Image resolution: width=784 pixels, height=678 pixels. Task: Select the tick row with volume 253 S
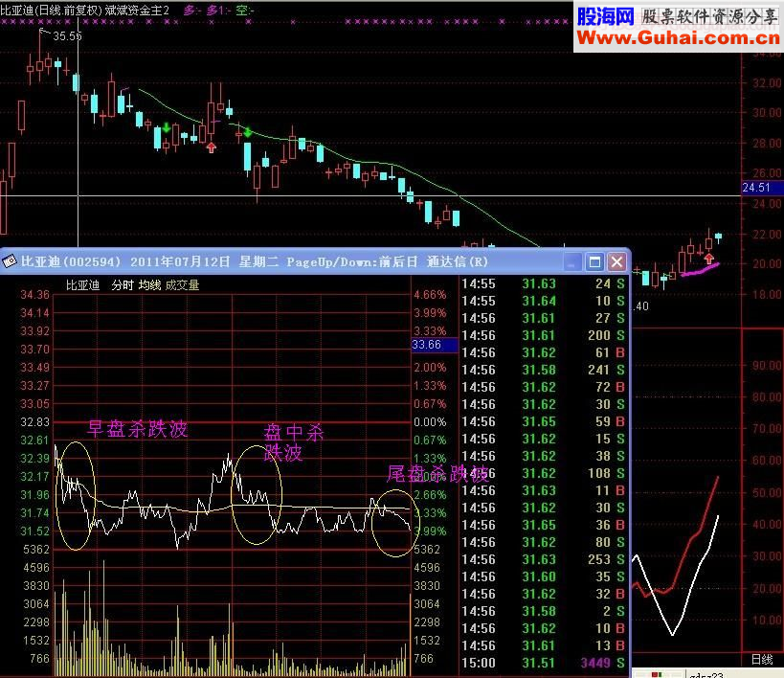click(x=543, y=559)
